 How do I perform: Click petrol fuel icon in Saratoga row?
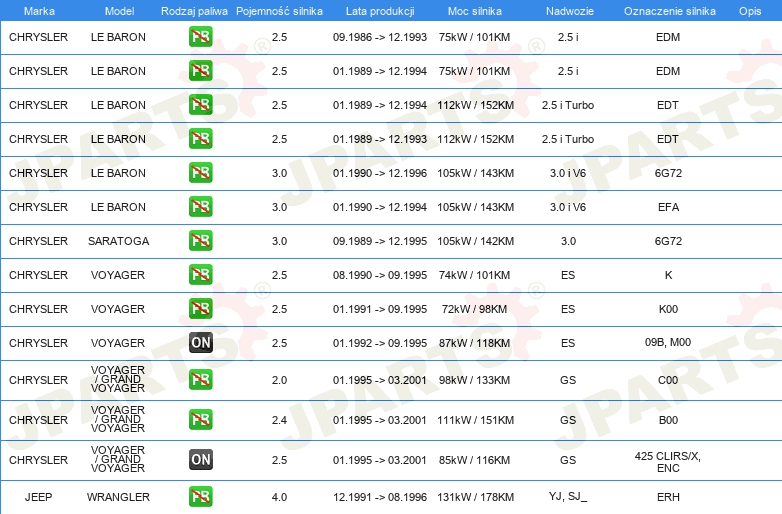click(x=200, y=240)
